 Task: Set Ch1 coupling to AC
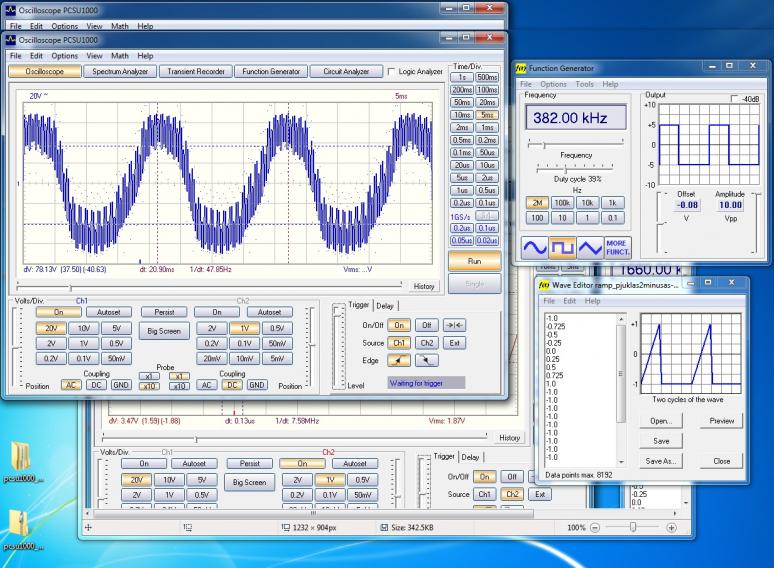(71, 385)
